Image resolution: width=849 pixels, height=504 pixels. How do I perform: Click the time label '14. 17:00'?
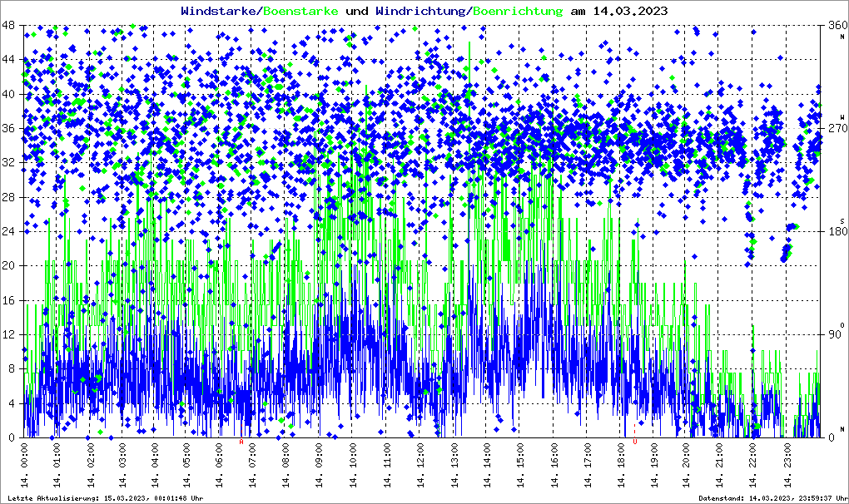[x=588, y=465]
